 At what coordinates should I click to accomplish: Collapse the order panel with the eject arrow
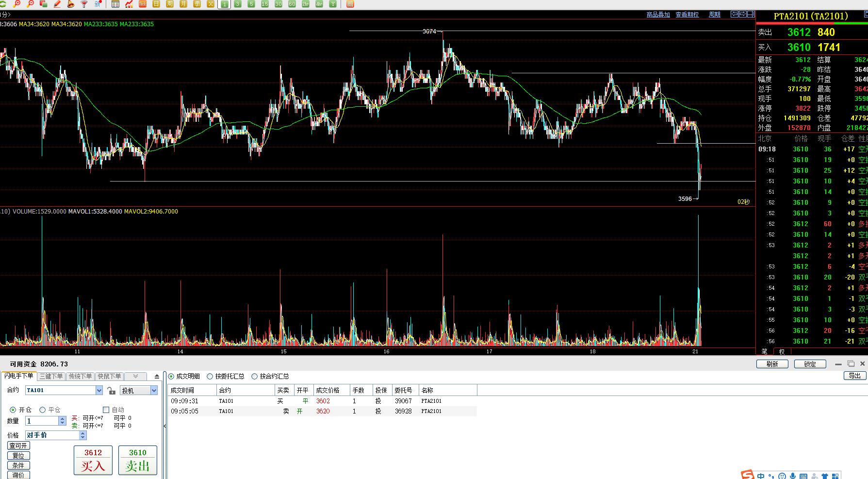157,377
